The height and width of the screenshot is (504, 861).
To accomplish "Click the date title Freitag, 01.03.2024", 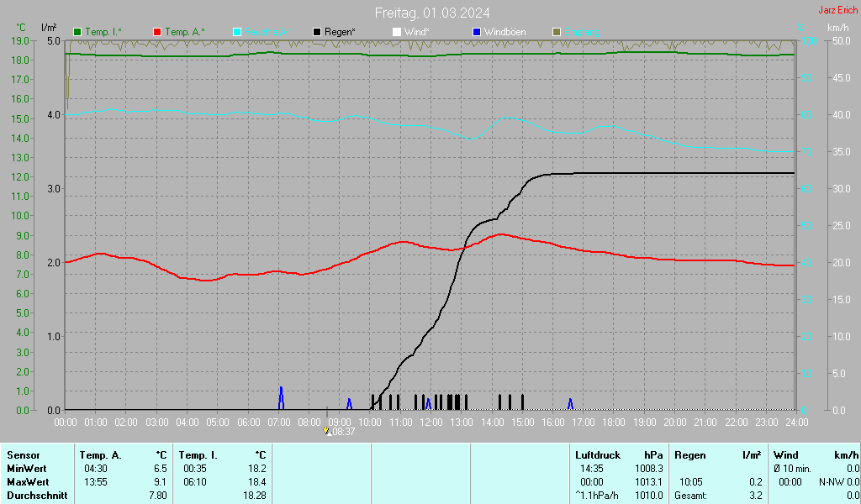I will click(432, 13).
